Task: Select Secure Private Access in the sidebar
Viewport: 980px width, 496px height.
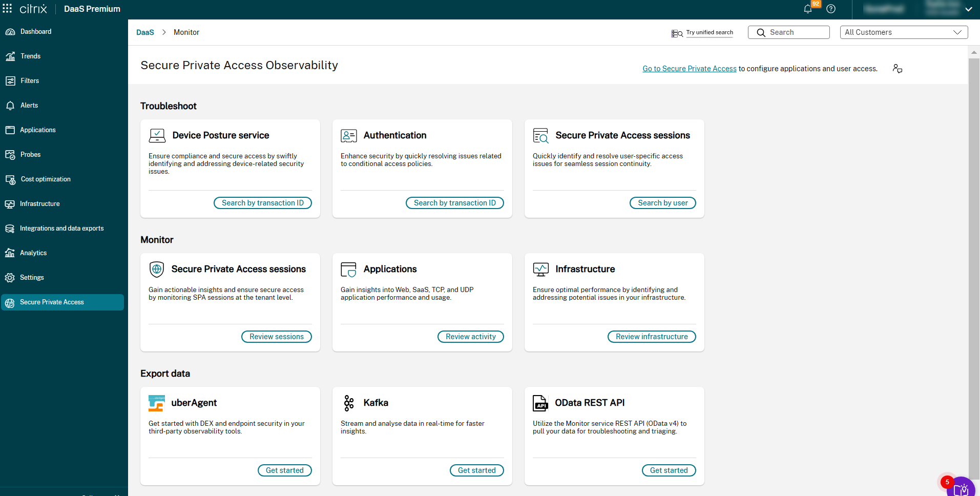Action: click(52, 302)
